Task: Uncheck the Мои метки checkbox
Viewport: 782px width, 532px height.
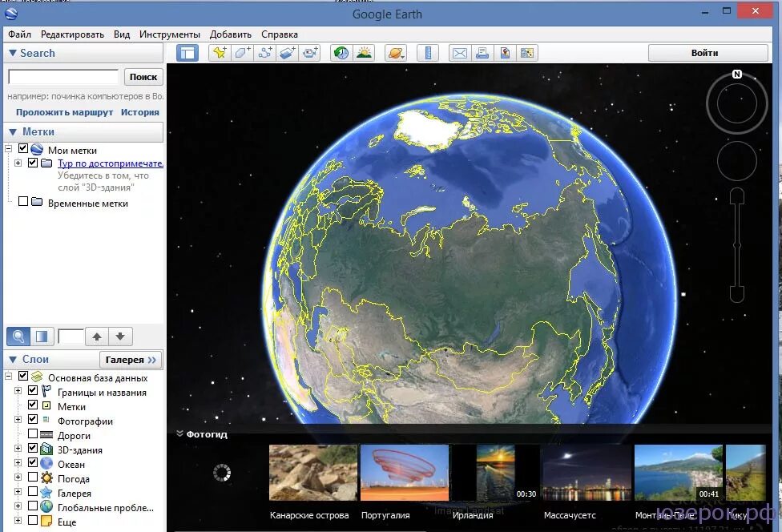Action: click(x=23, y=148)
